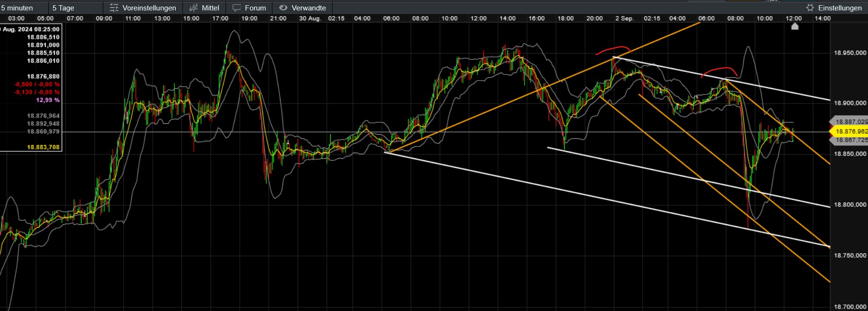Screen dimensions: 868x311
Task: Click the value 18.876,964 in data box
Action: [x=43, y=116]
